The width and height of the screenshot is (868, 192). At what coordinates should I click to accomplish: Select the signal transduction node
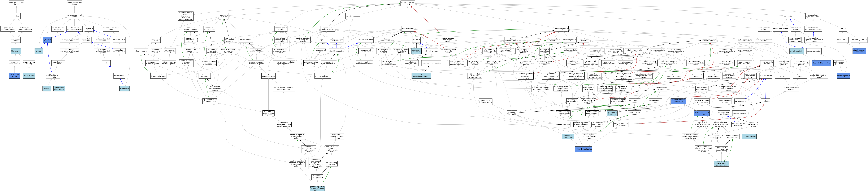pos(337,51)
